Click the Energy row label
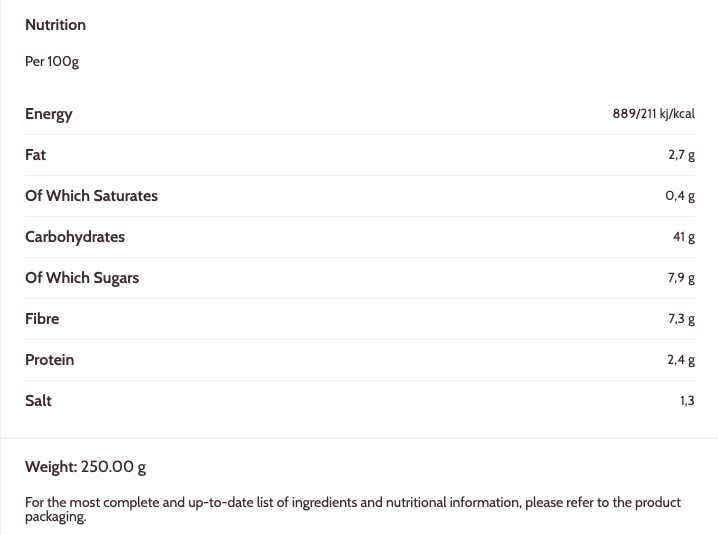This screenshot has width=718, height=535. tap(49, 114)
